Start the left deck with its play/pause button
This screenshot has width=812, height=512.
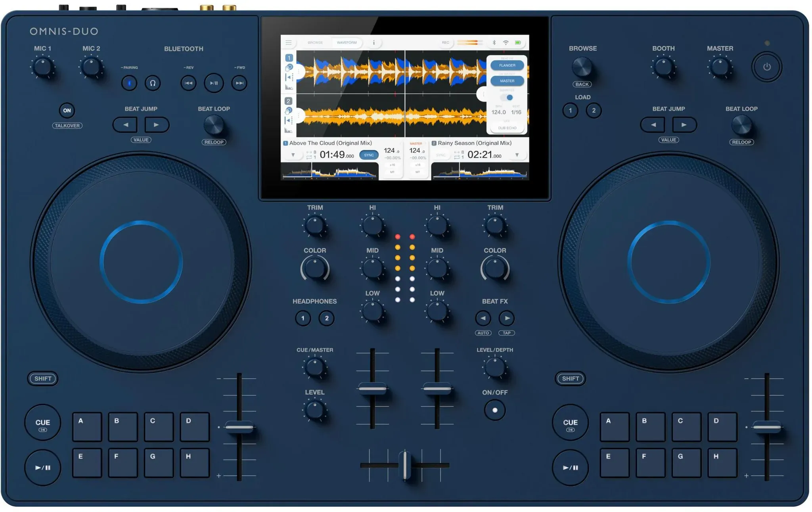pyautogui.click(x=43, y=468)
